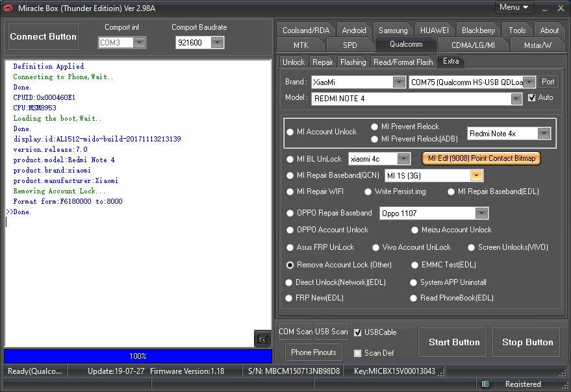Viewport: 571px width, 392px height.
Task: Select Write Persist.img radio option
Action: (368, 192)
